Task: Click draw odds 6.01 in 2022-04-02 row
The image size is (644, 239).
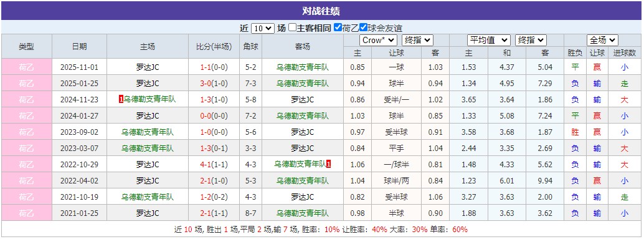Action: [507, 180]
